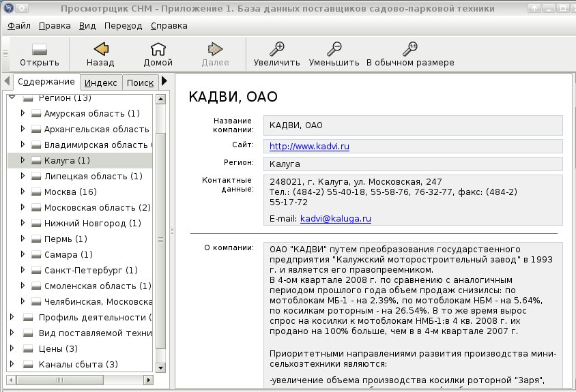Click the Далее forward arrow icon
This screenshot has width=576, height=392.
tap(215, 49)
